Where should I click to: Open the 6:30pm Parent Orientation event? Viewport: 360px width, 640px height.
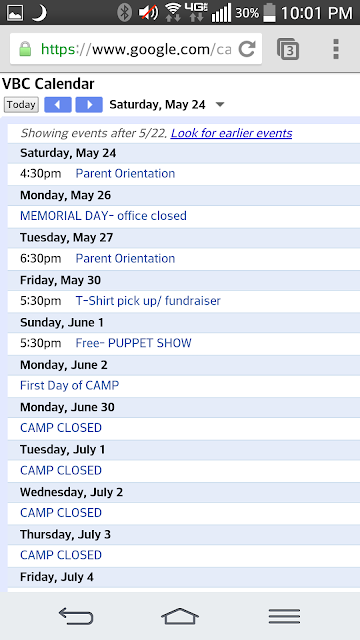(x=125, y=258)
